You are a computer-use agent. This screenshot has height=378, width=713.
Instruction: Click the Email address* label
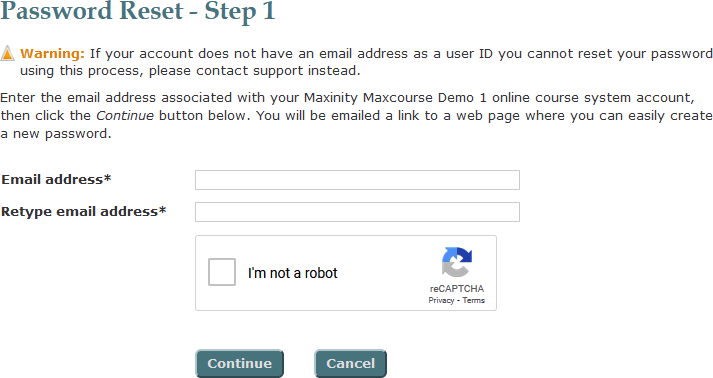click(56, 180)
